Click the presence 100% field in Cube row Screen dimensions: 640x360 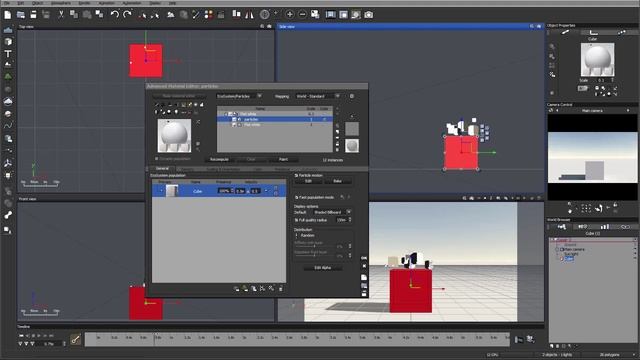coord(224,191)
